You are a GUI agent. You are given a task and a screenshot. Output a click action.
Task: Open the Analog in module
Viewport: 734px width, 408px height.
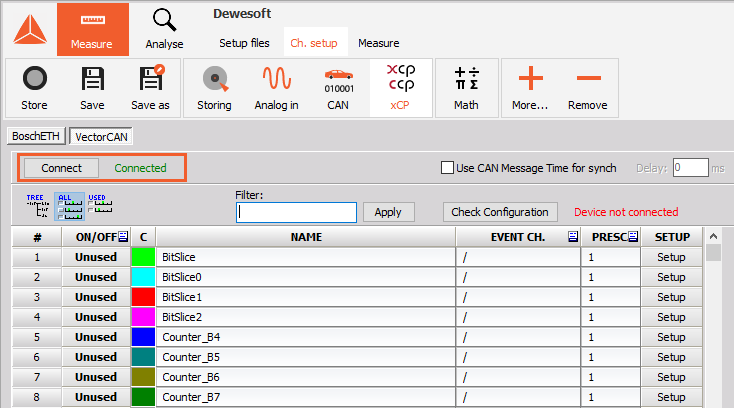[x=277, y=88]
